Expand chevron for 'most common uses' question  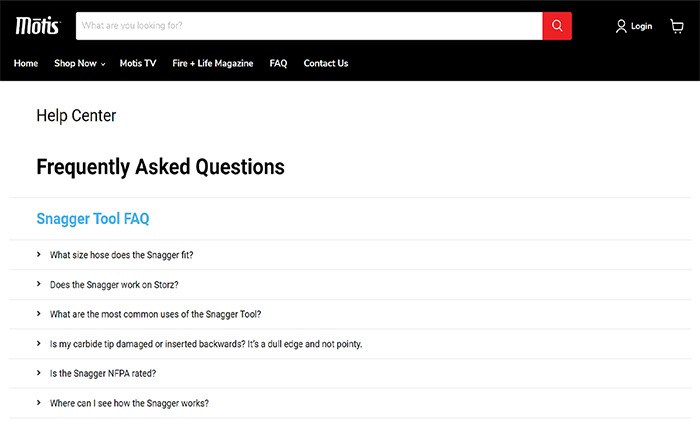coord(39,314)
